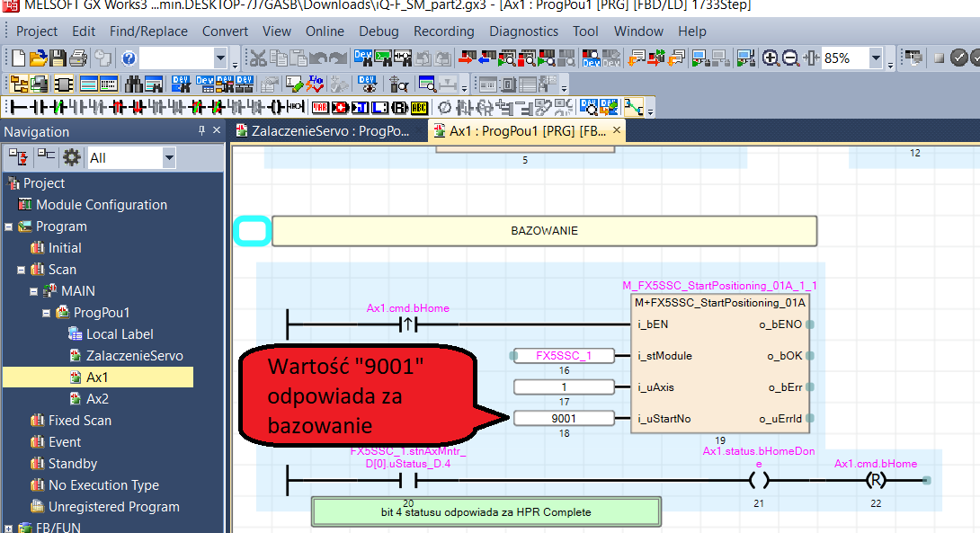Click Write to PLC icon

467,58
